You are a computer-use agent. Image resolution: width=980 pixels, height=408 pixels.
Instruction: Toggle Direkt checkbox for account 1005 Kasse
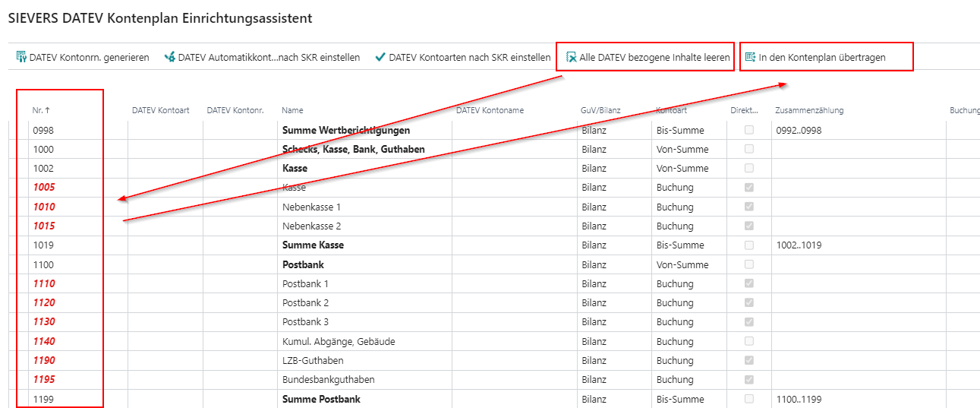(749, 188)
